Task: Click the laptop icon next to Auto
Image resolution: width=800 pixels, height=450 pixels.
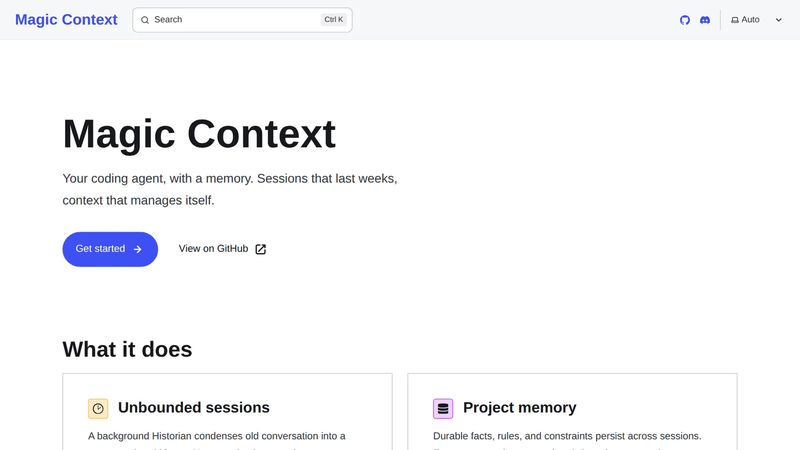Action: coord(735,20)
